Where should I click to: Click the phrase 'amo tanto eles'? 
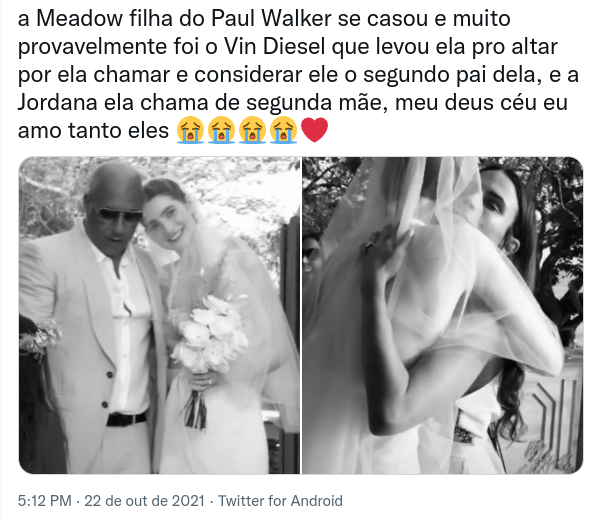[x=93, y=130]
